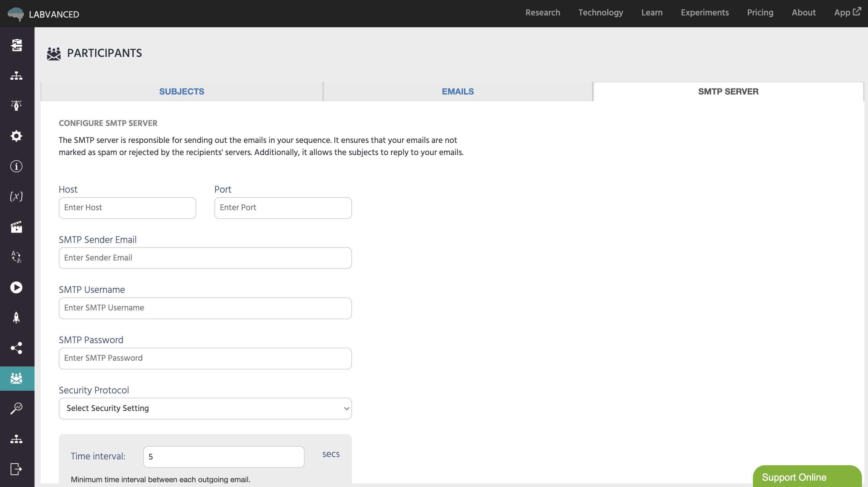Click the play/run icon in sidebar
Viewport: 868px width, 487px height.
17,287
